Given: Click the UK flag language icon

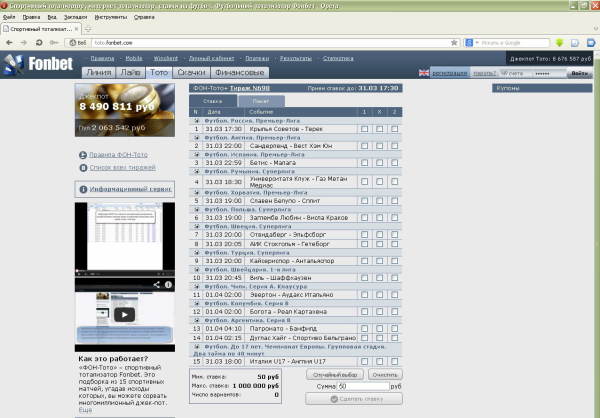Looking at the screenshot, I should pyautogui.click(x=424, y=73).
